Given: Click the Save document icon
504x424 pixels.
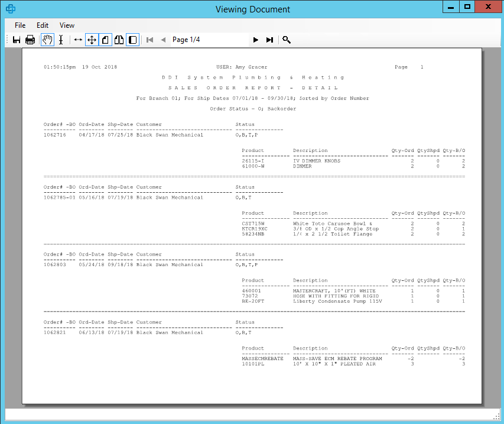Looking at the screenshot, I should click(17, 40).
